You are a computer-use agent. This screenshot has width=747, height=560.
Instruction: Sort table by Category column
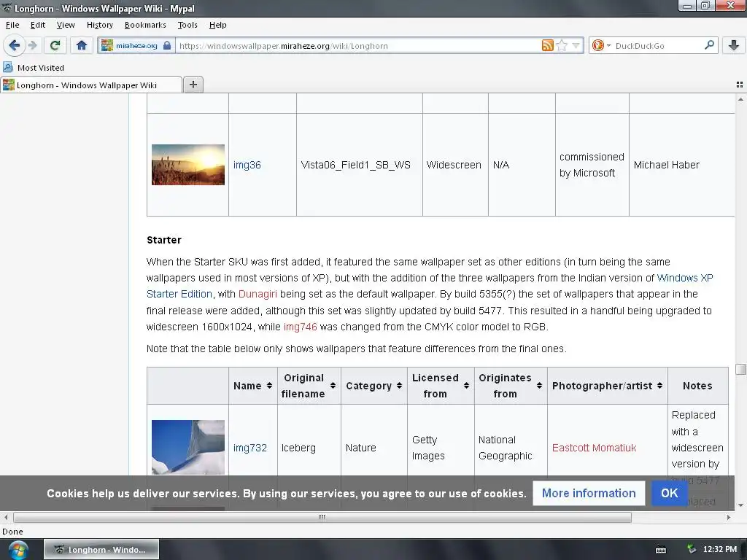[374, 386]
